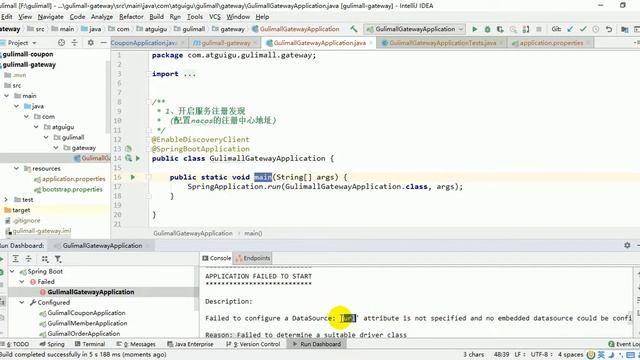
Task: Click GulimallGatewayApplication breadcrumb below editor
Action: point(193,233)
